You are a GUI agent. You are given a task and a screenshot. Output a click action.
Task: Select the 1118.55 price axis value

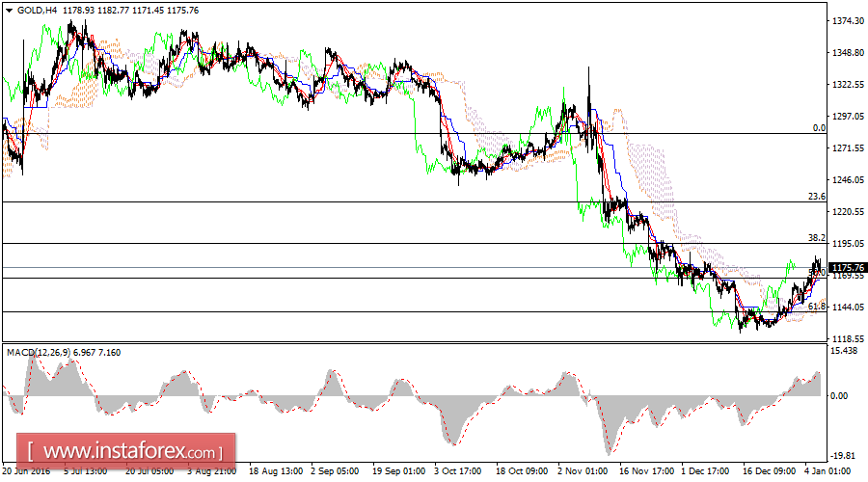coord(848,338)
